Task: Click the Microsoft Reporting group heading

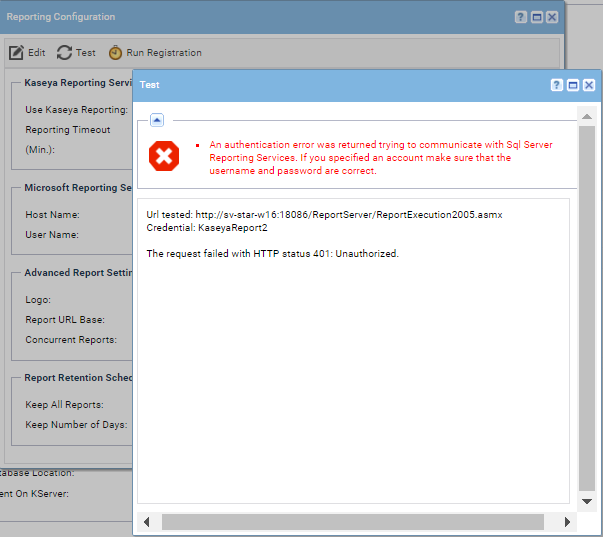Action: (x=78, y=188)
